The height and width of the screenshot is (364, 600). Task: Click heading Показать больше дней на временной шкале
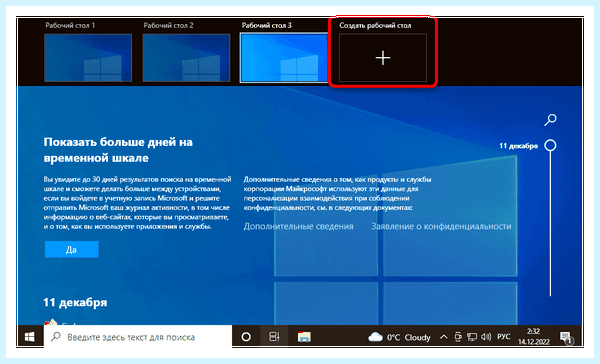click(x=118, y=150)
